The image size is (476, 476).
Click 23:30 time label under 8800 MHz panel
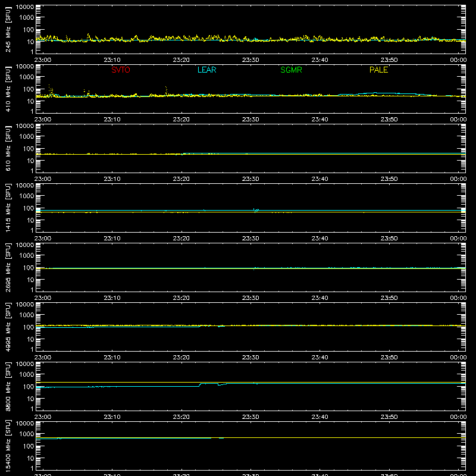click(x=250, y=417)
